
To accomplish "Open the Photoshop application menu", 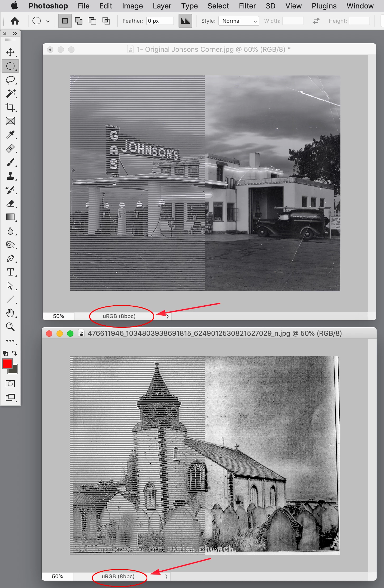I will click(48, 6).
